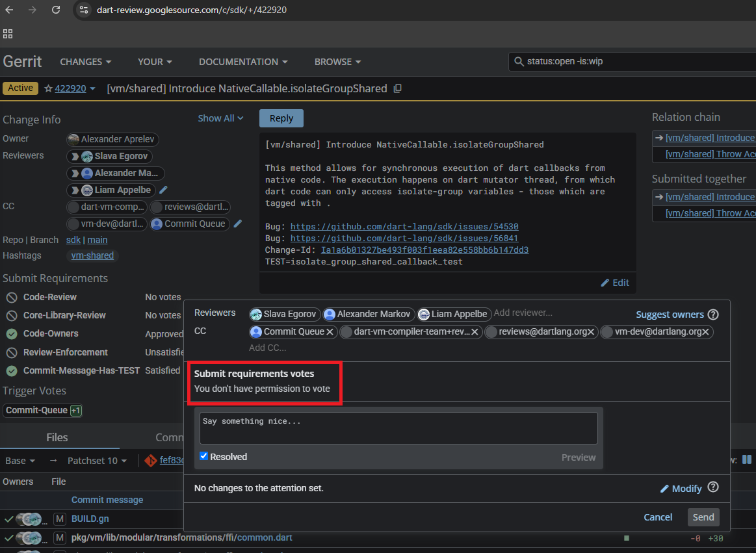This screenshot has height=553, width=756.
Task: Open help icon next to Suggest owners
Action: 713,315
